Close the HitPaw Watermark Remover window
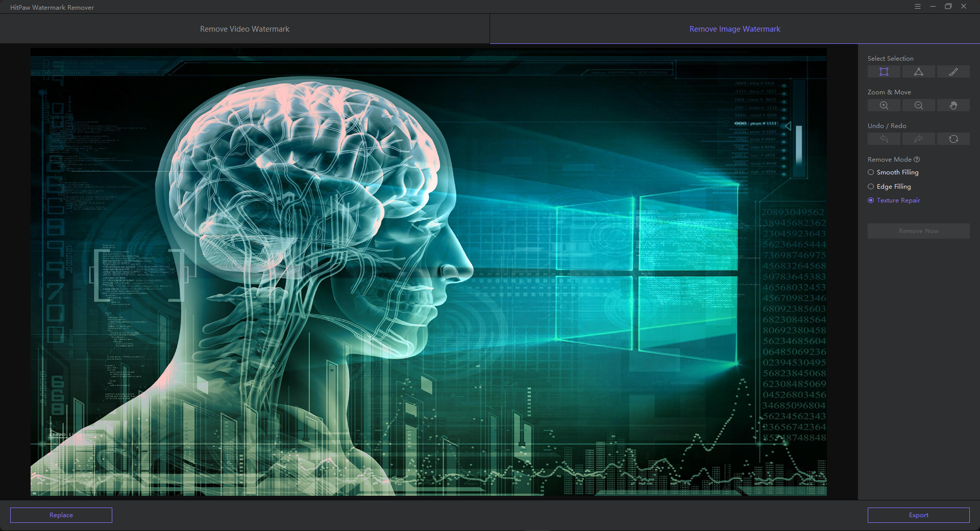 click(x=964, y=7)
